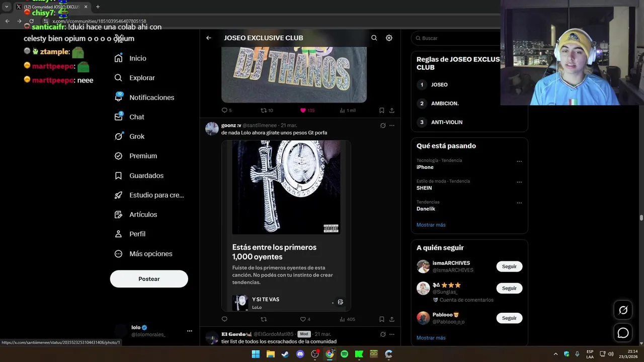
Task: Repost the goonz :v post
Action: point(264,319)
